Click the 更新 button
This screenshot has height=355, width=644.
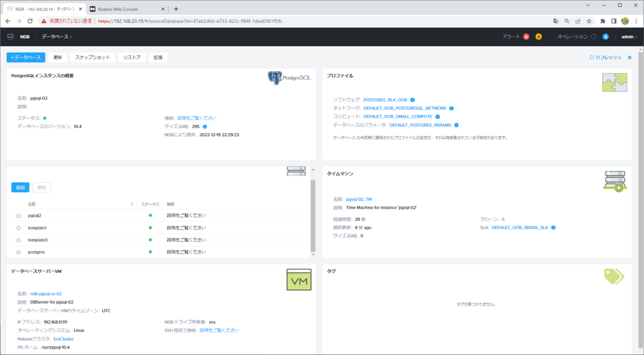click(x=57, y=57)
